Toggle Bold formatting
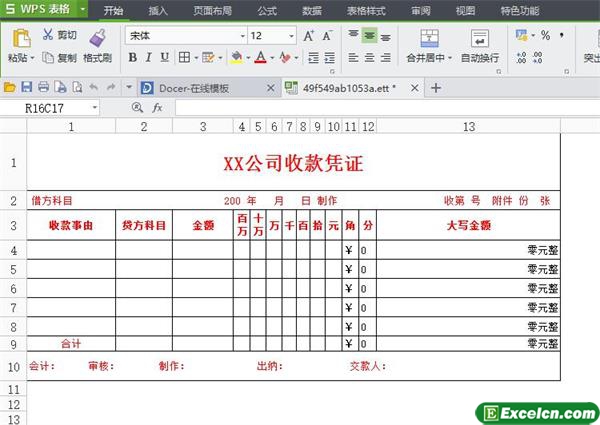 pos(133,58)
